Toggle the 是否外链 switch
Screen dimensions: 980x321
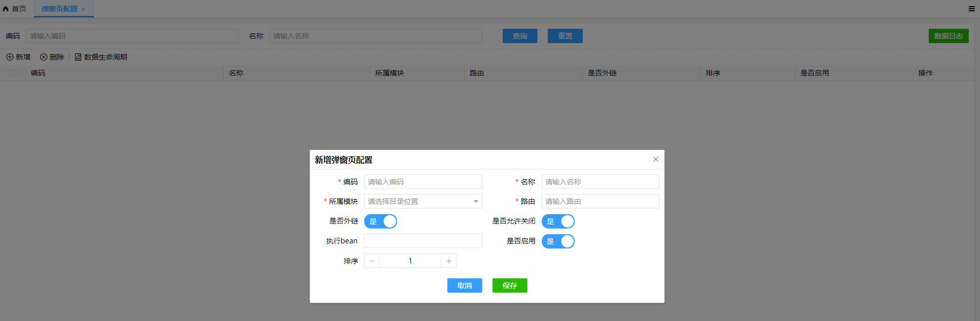tap(380, 221)
